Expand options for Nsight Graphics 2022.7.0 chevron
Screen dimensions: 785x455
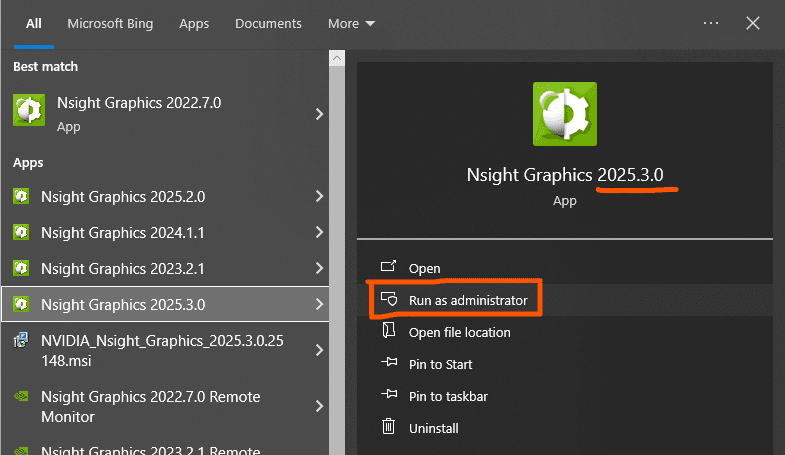pos(319,114)
